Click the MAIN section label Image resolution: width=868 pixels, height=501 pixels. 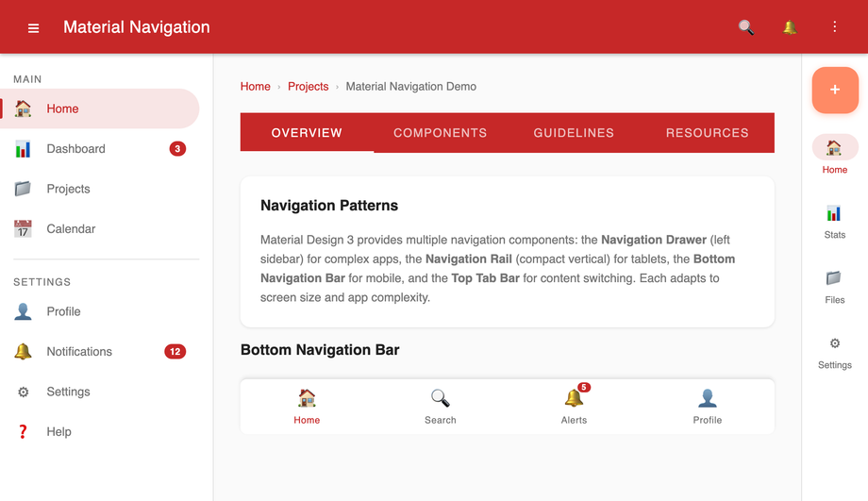(27, 79)
